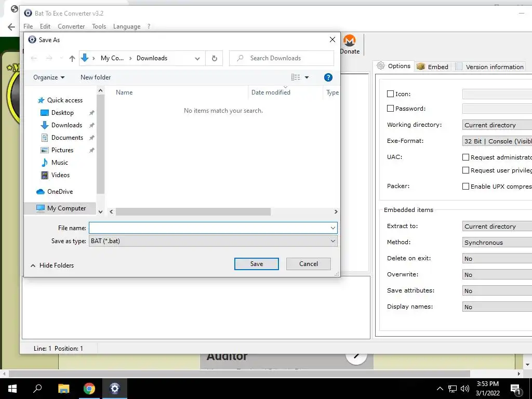
Task: Open the Tools menu
Action: click(x=99, y=26)
